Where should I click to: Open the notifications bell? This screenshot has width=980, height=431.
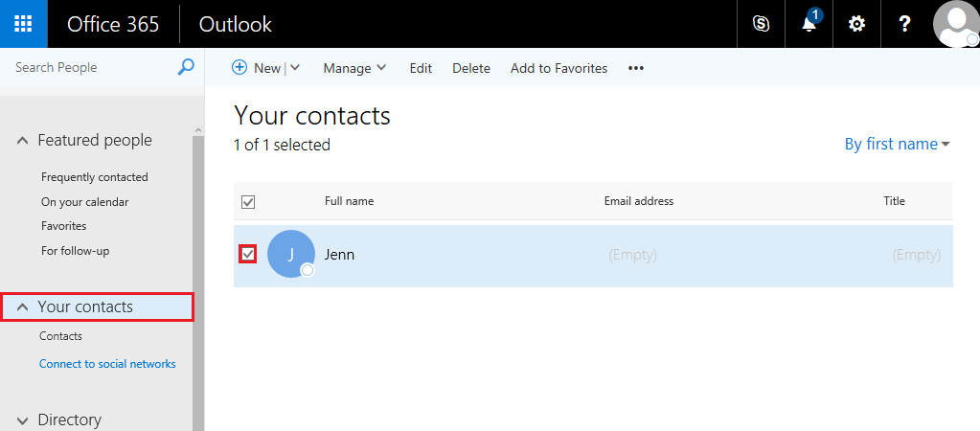(809, 24)
